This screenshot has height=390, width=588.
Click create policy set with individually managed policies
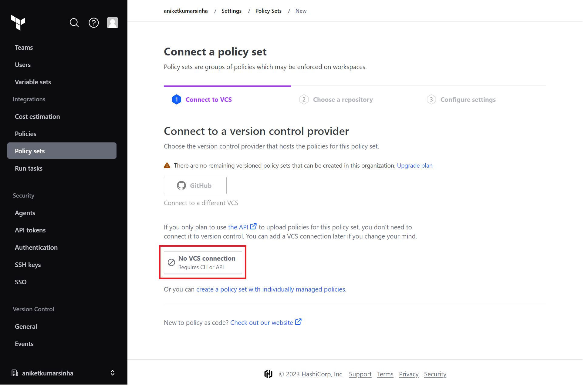(271, 289)
